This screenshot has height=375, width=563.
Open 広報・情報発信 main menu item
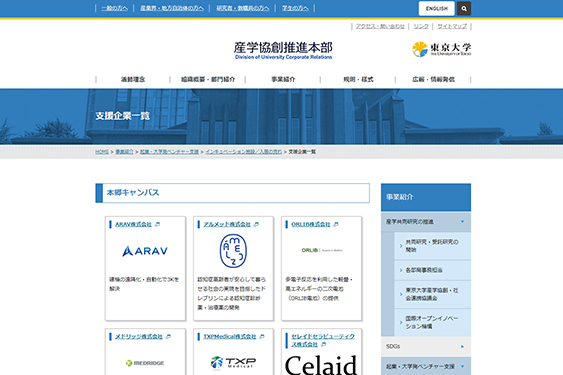pyautogui.click(x=433, y=79)
